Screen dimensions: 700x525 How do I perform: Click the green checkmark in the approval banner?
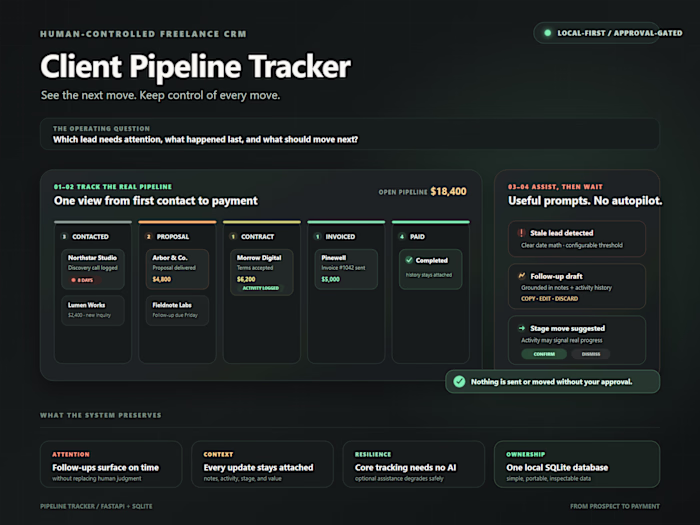459,382
